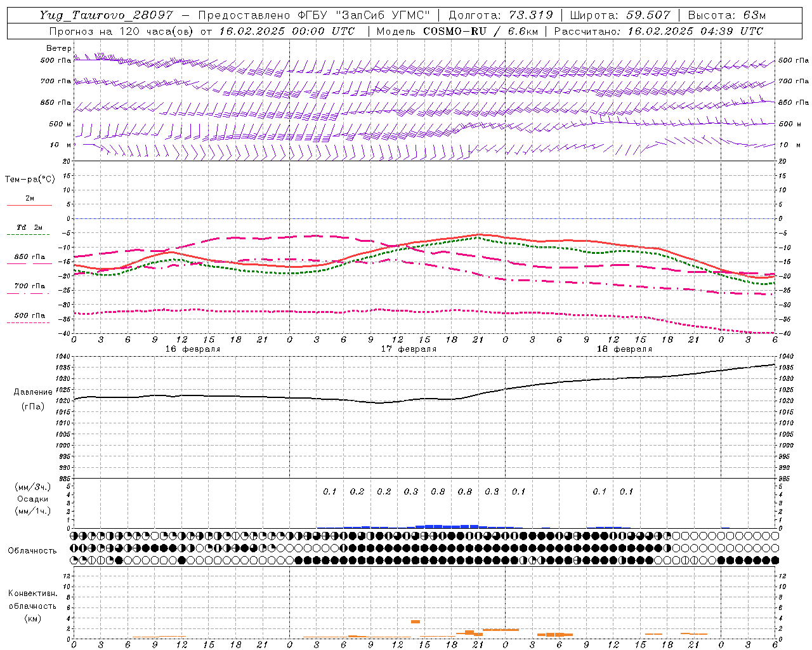Viewport: 812px width, 650px height.
Task: Click 1040 on the left pressure axis
Action: (63, 357)
